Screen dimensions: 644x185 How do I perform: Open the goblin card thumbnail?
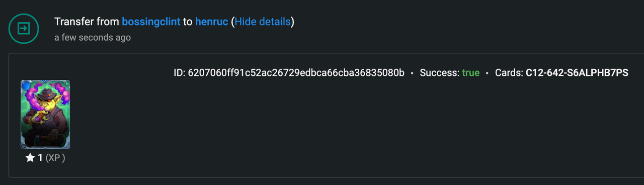[45, 115]
